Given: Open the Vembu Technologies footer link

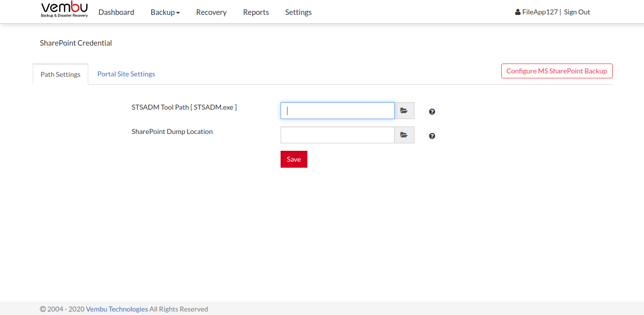Looking at the screenshot, I should [117, 309].
